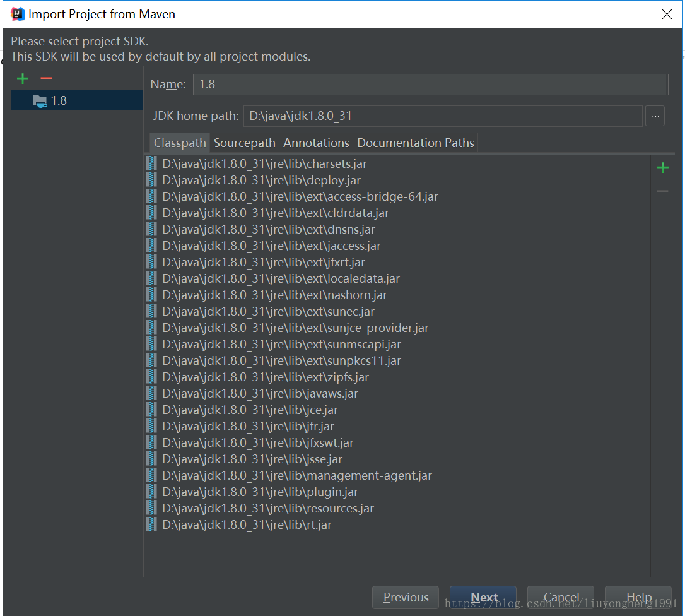Select sunmscapi.jar classpath entry
Image resolution: width=685 pixels, height=616 pixels.
pos(397,344)
